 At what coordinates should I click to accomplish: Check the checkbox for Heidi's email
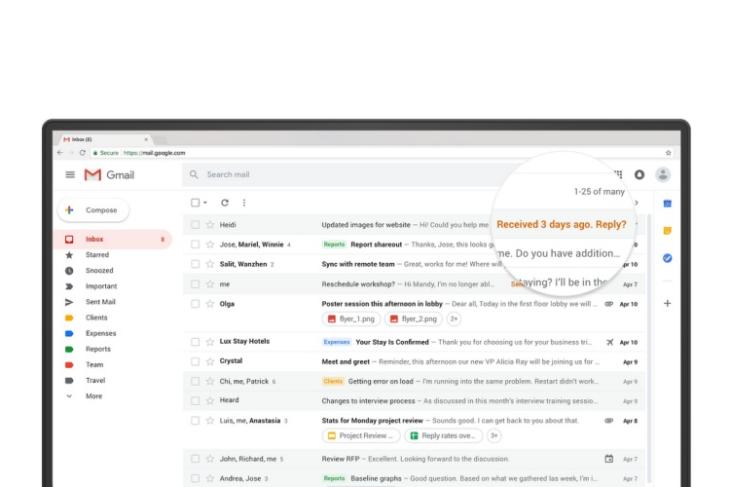point(196,225)
